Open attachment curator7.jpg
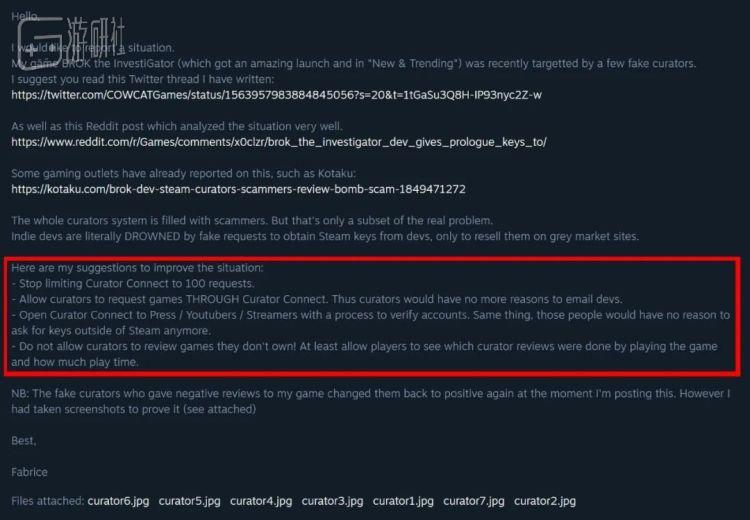The height and width of the screenshot is (520, 750). 474,501
